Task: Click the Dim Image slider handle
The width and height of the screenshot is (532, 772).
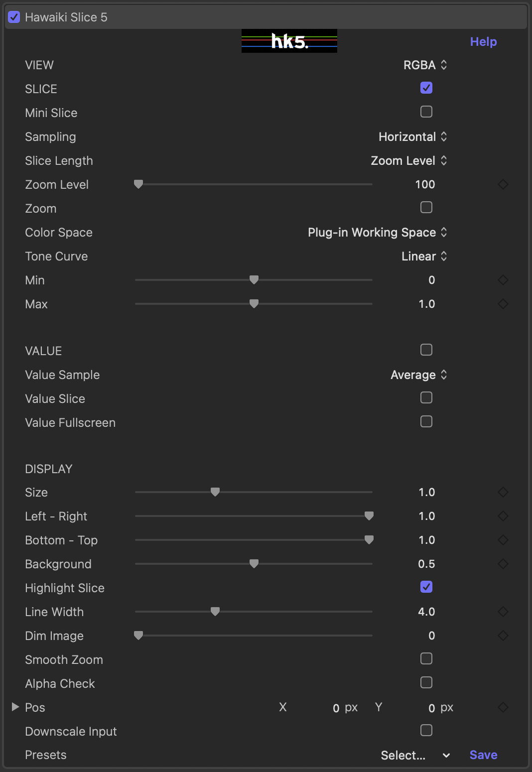Action: [138, 636]
